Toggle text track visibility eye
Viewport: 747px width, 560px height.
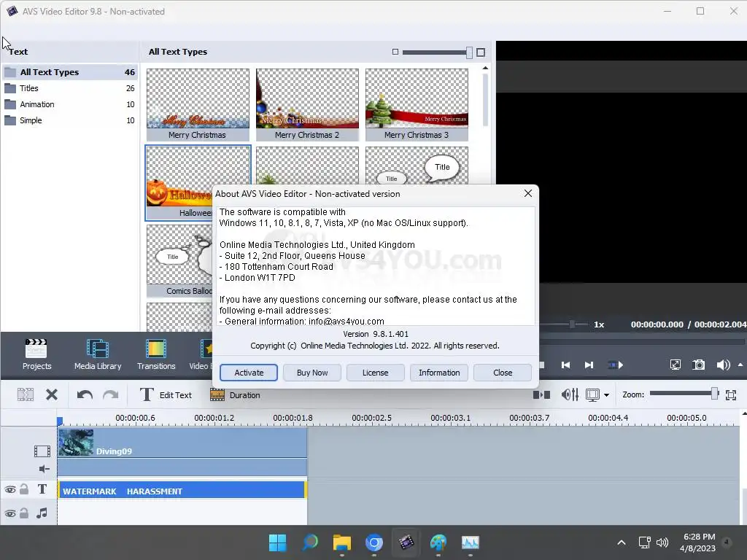[10, 489]
